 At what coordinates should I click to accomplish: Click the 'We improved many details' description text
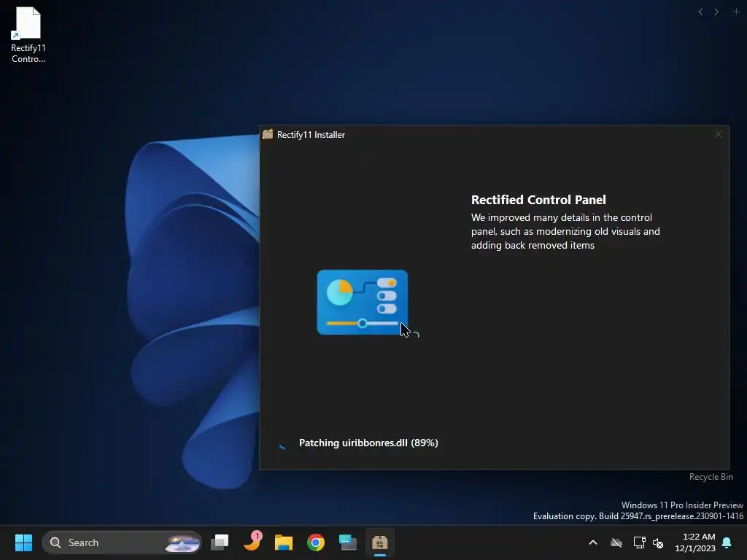(x=565, y=231)
